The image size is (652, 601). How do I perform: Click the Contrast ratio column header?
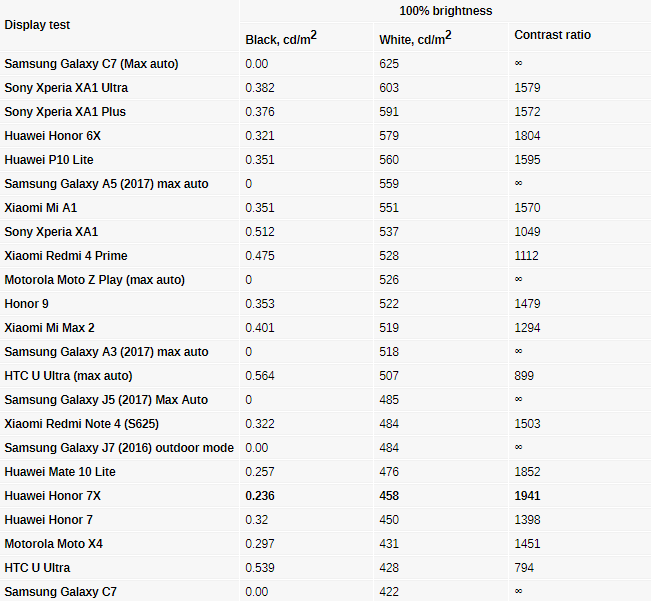pyautogui.click(x=552, y=35)
